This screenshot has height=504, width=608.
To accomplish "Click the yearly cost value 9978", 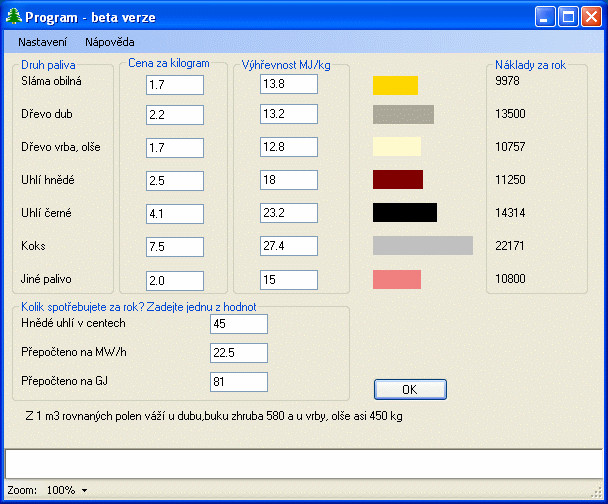I will pos(507,81).
